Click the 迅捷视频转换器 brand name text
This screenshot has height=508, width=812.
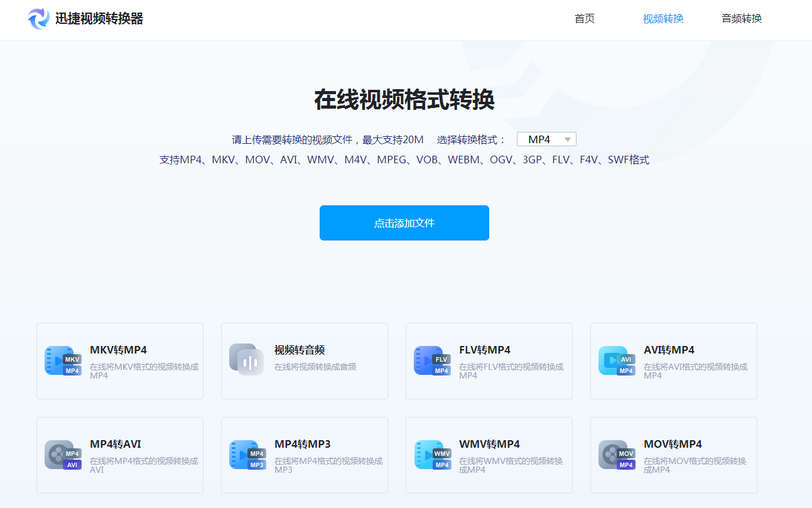pyautogui.click(x=99, y=19)
